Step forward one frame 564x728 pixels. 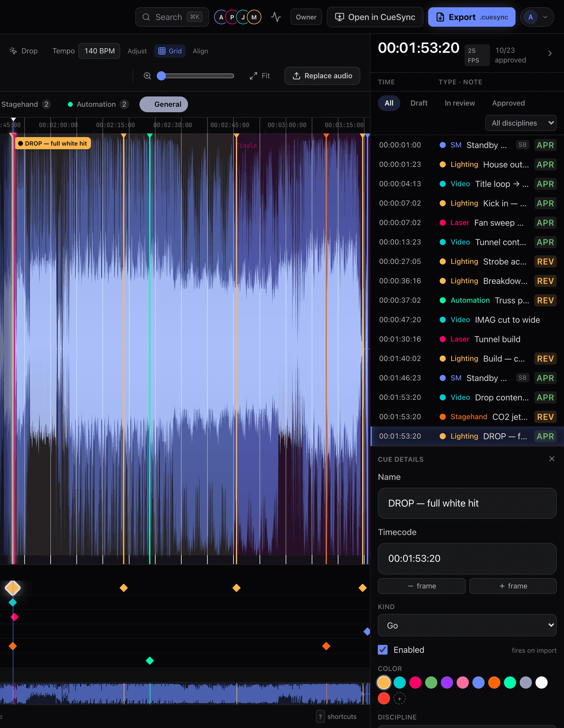[513, 586]
